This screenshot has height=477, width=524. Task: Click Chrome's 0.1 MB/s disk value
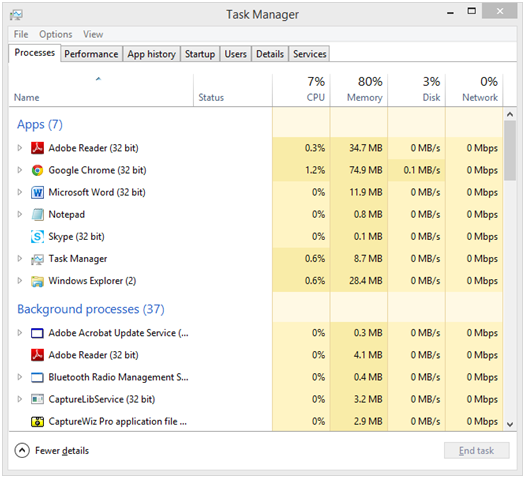tap(422, 170)
